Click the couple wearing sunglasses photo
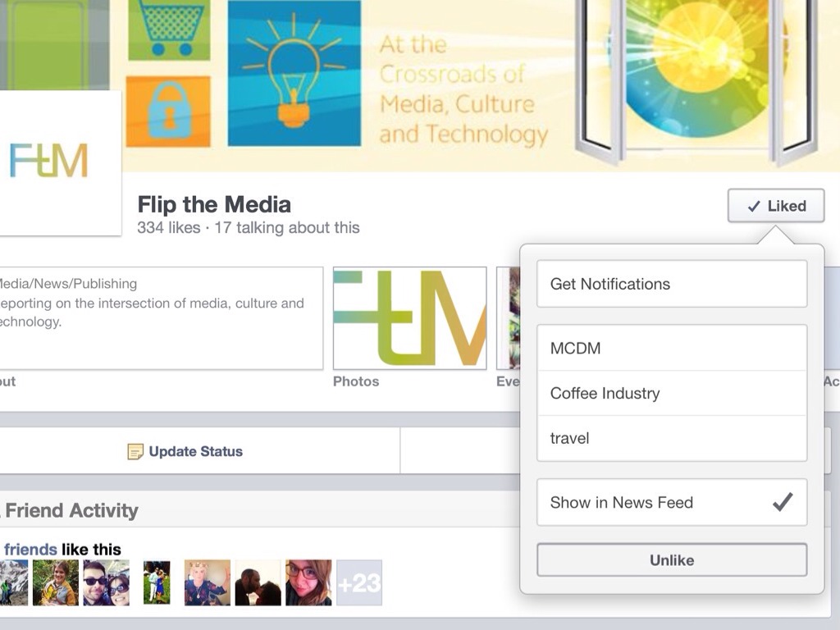This screenshot has height=630, width=840. [106, 583]
